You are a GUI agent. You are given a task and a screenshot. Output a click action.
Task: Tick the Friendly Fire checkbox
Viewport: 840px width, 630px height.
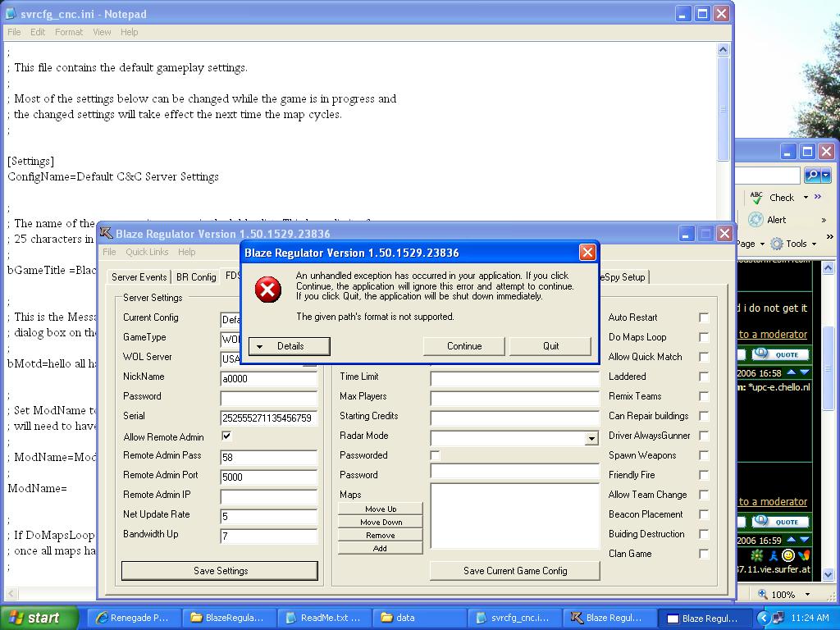tap(704, 475)
